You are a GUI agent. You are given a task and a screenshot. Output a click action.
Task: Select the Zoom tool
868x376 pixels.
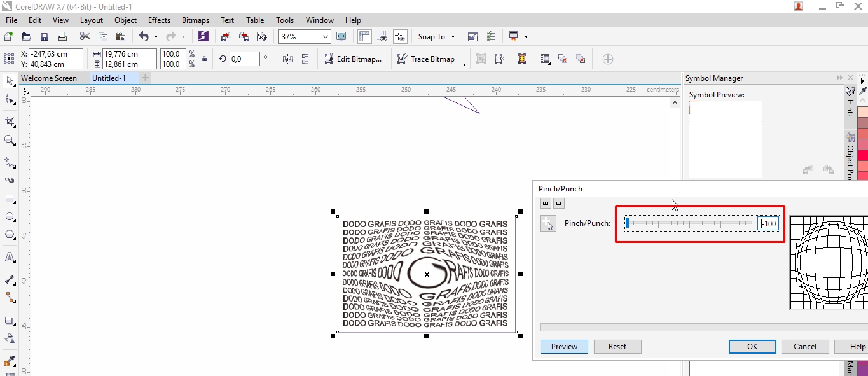pos(9,140)
